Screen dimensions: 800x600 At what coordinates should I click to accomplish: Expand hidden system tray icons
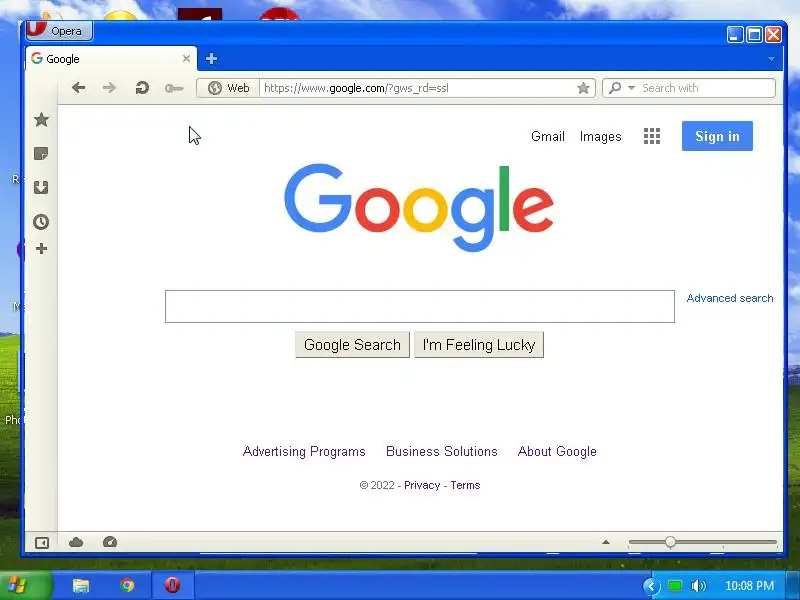tap(651, 586)
